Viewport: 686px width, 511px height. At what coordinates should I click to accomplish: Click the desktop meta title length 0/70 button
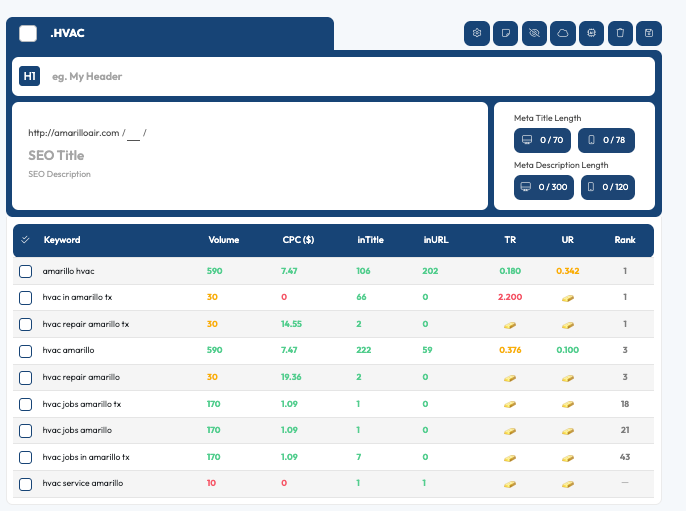[543, 140]
